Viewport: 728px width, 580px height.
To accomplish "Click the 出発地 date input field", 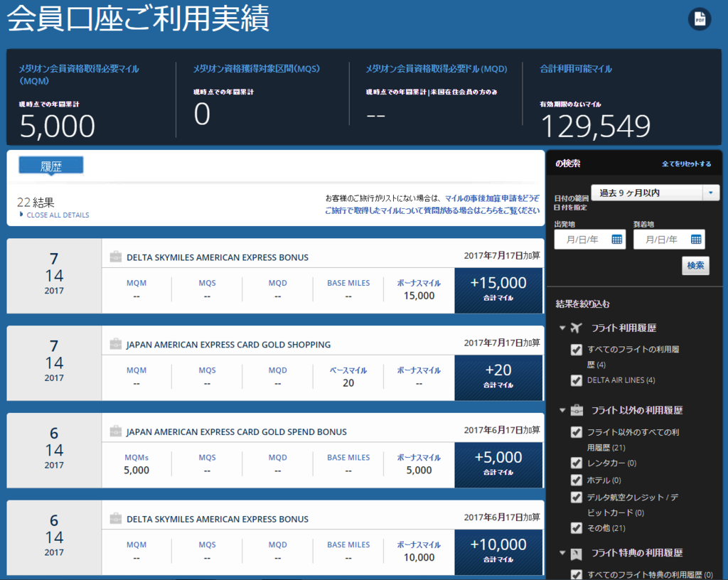I will 589,240.
